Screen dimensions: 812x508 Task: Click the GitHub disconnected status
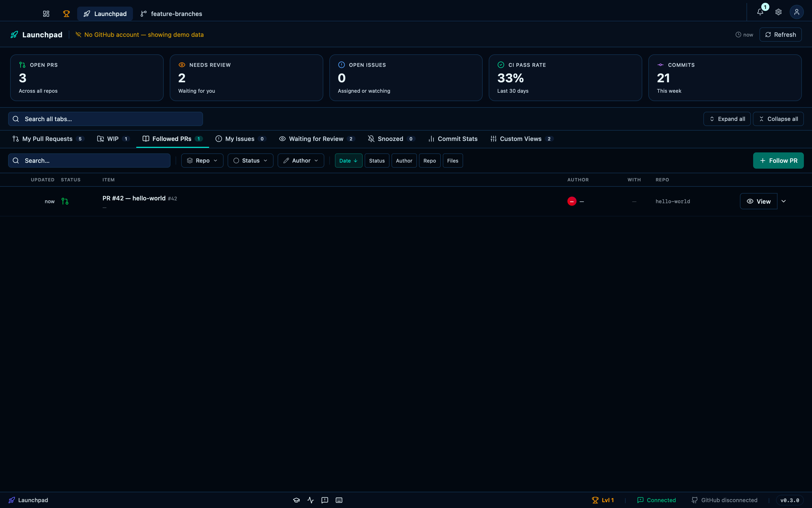[724, 500]
